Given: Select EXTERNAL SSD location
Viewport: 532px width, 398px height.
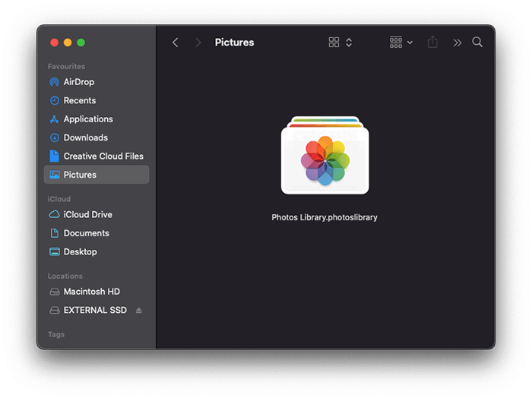Looking at the screenshot, I should (x=97, y=310).
